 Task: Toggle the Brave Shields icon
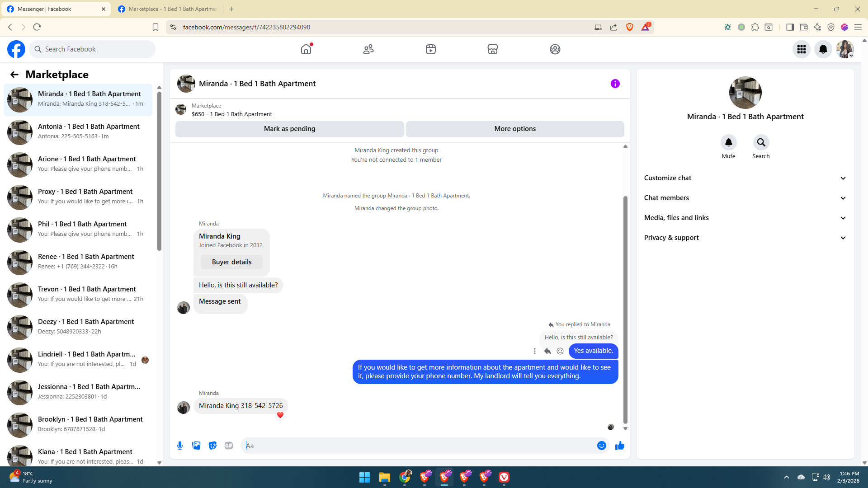point(630,27)
